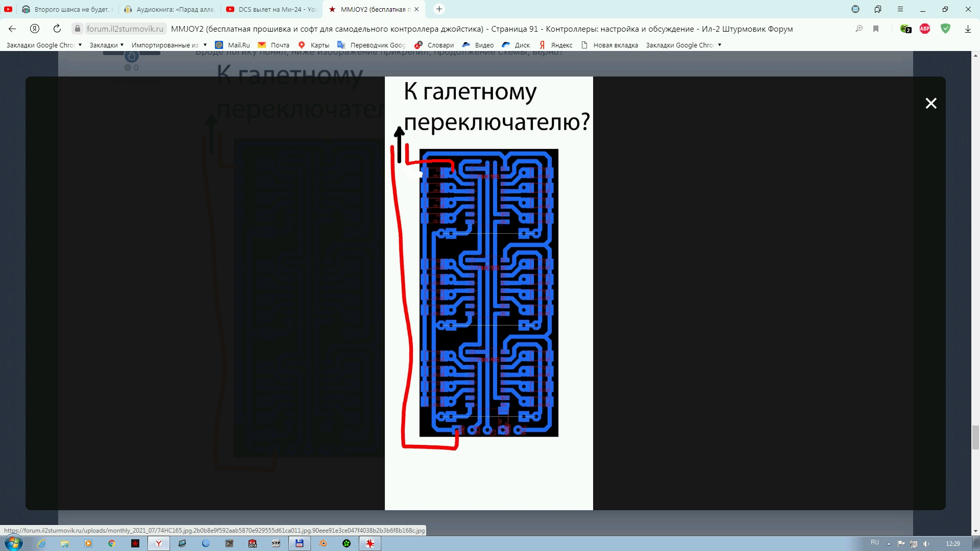980x551 pixels.
Task: Open the green clover taskbar app
Action: [x=347, y=543]
